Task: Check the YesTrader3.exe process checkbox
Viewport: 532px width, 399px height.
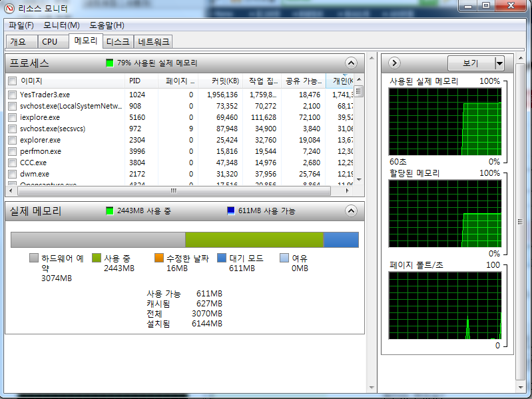Action: coord(12,95)
